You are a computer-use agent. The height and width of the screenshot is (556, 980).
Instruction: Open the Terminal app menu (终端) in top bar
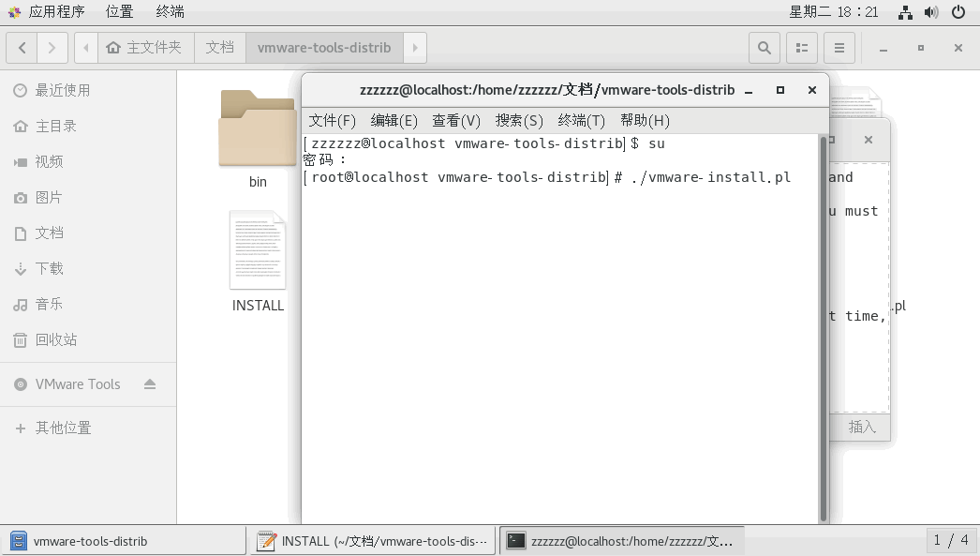coord(170,12)
